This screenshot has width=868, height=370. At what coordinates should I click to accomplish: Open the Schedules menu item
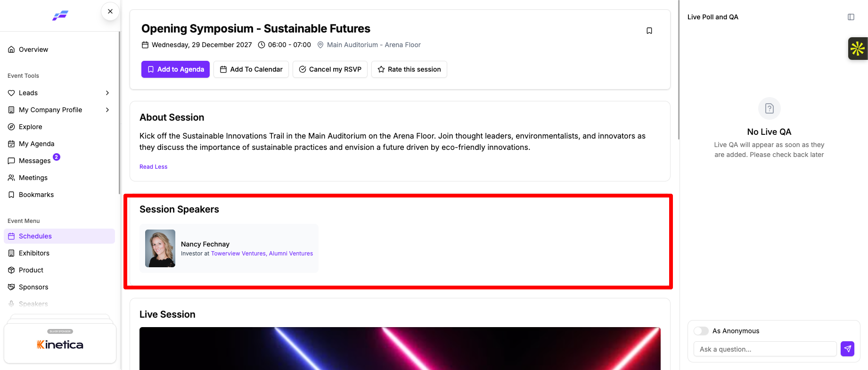click(x=59, y=236)
